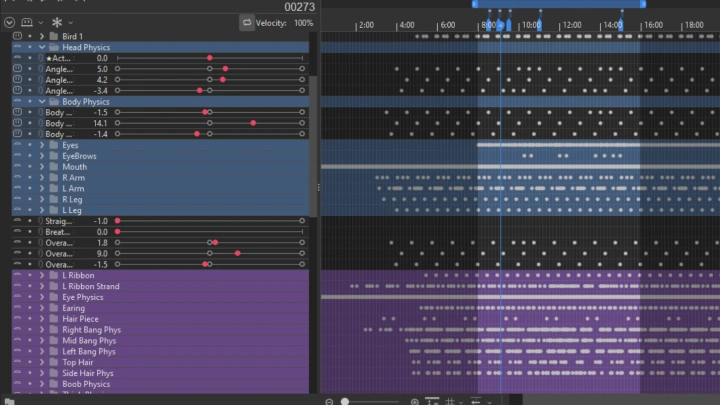This screenshot has width=720, height=405.
Task: Click the 00273 frame counter
Action: pyautogui.click(x=299, y=6)
